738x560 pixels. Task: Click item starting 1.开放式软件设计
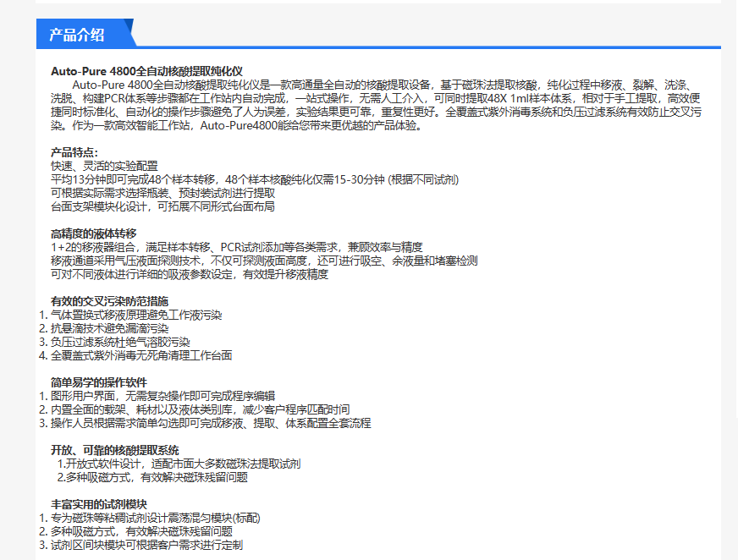(179, 464)
